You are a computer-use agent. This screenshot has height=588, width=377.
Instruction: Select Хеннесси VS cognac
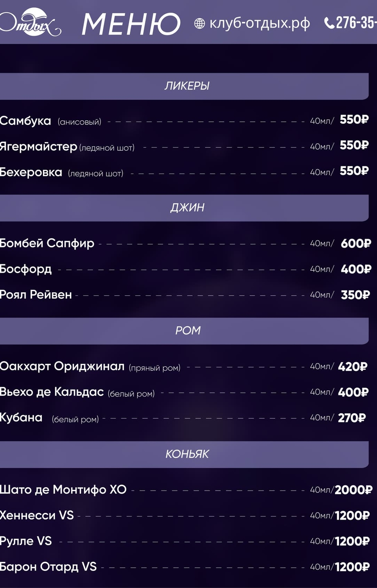click(37, 515)
